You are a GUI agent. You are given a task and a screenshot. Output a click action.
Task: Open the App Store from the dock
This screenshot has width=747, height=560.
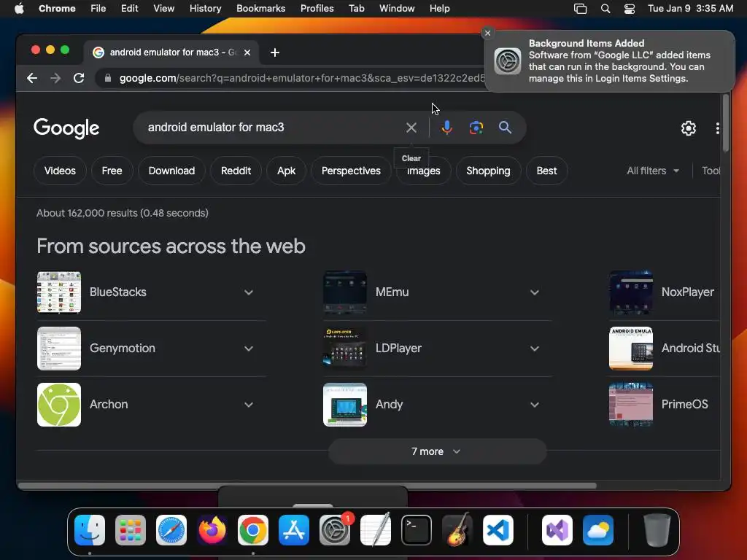click(x=294, y=530)
